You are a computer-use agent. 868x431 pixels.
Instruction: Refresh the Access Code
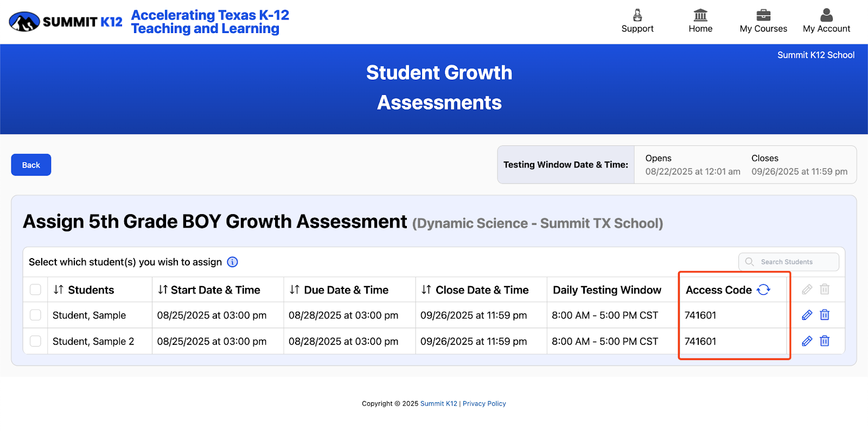[763, 290]
